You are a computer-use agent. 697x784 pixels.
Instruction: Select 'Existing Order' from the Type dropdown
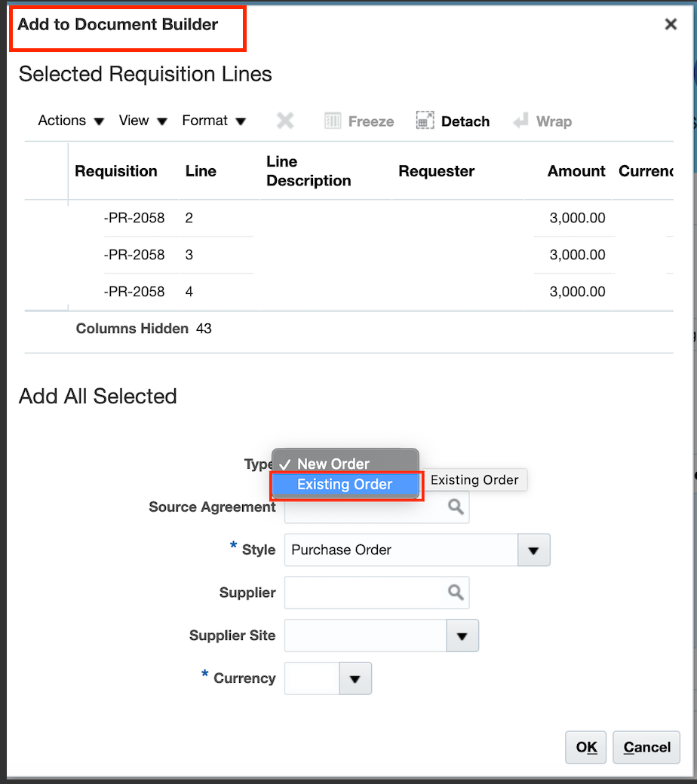pos(345,484)
